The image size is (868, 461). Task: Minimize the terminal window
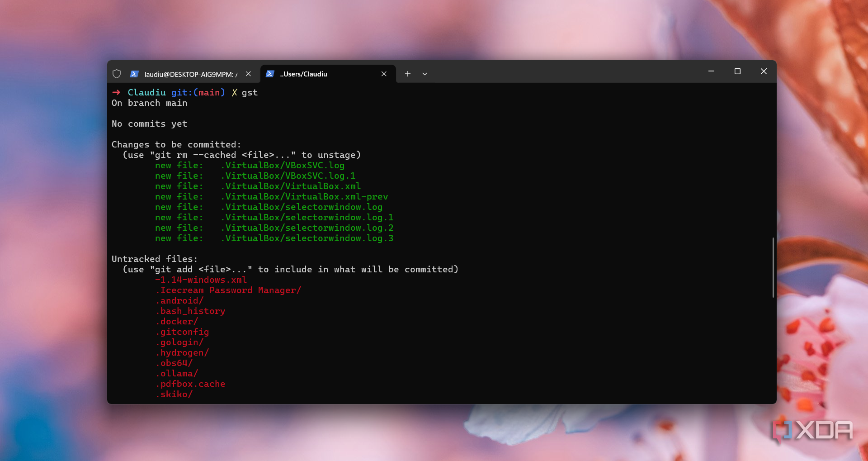[711, 71]
